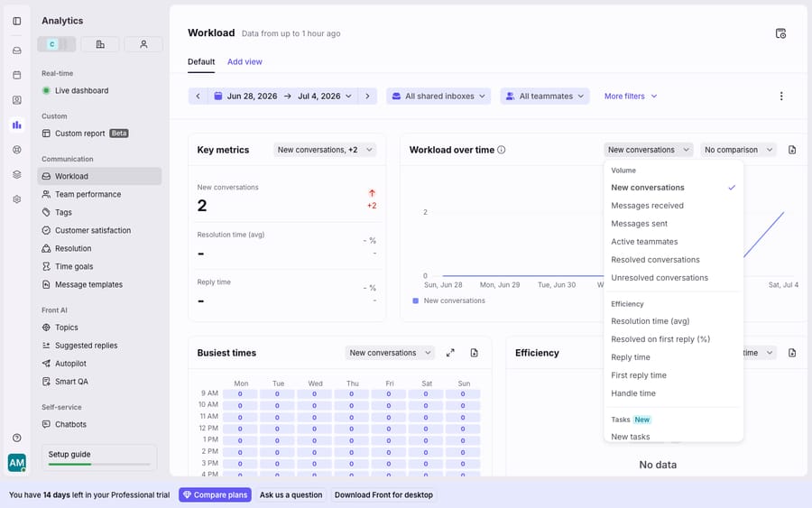Viewport: 812px width, 508px height.
Task: Open the Help question mark icon
Action: [17, 439]
